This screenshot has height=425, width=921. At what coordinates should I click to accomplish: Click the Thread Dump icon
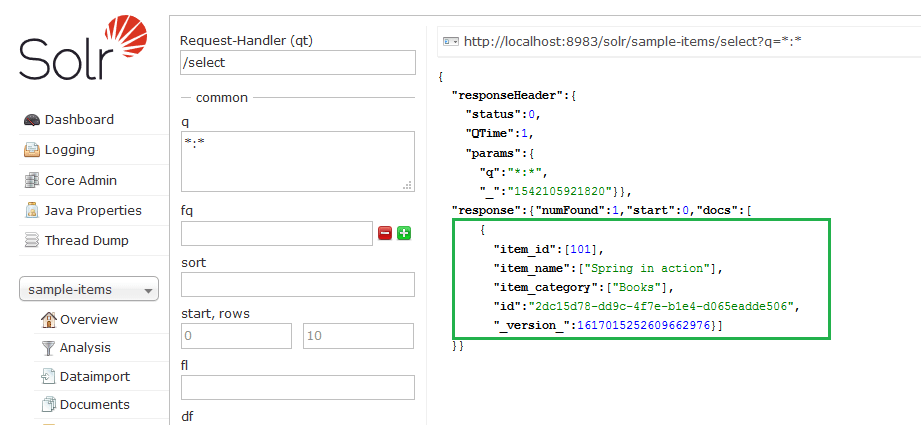pos(31,241)
